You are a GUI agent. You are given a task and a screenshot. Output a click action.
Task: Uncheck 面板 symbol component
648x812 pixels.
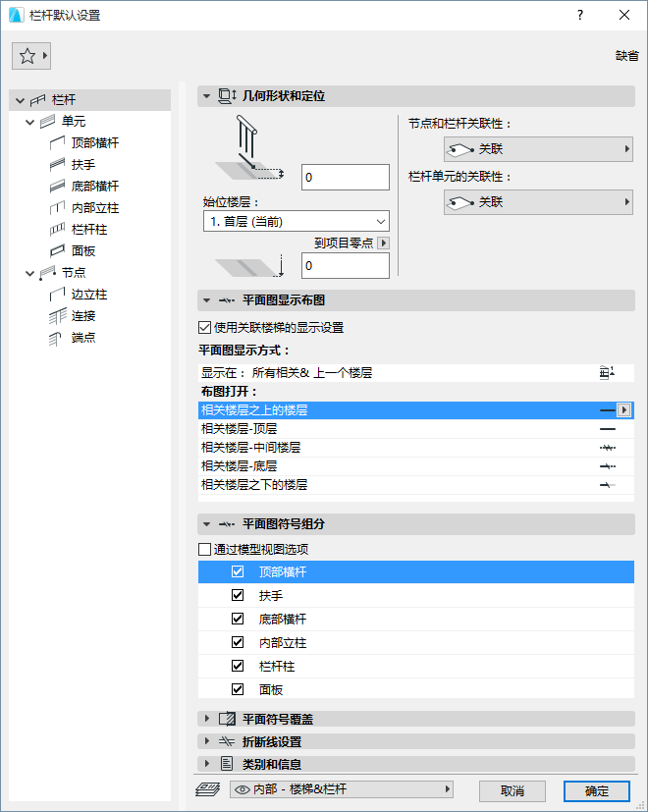238,689
